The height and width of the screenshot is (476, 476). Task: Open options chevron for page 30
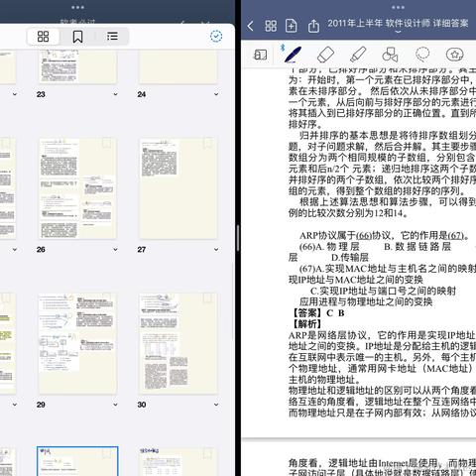click(x=216, y=405)
